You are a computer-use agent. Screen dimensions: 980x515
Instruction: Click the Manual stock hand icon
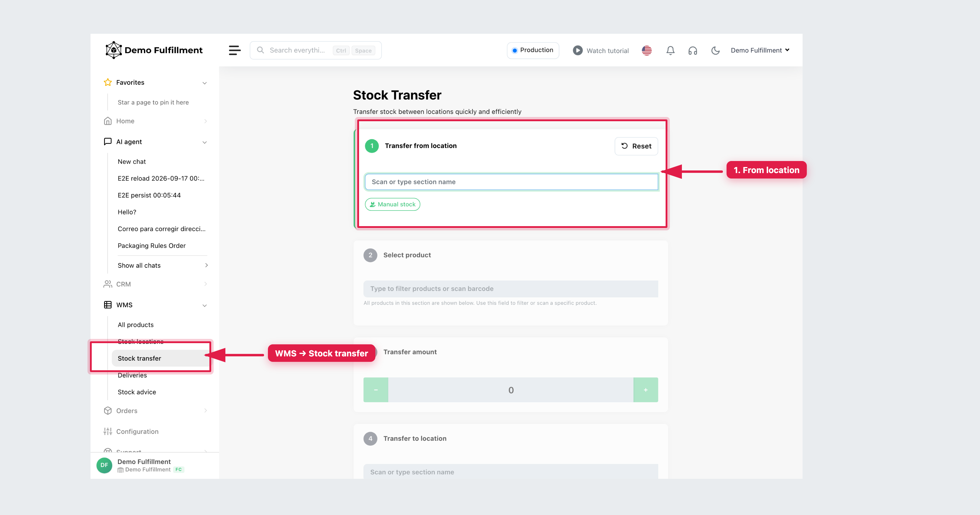coord(373,204)
